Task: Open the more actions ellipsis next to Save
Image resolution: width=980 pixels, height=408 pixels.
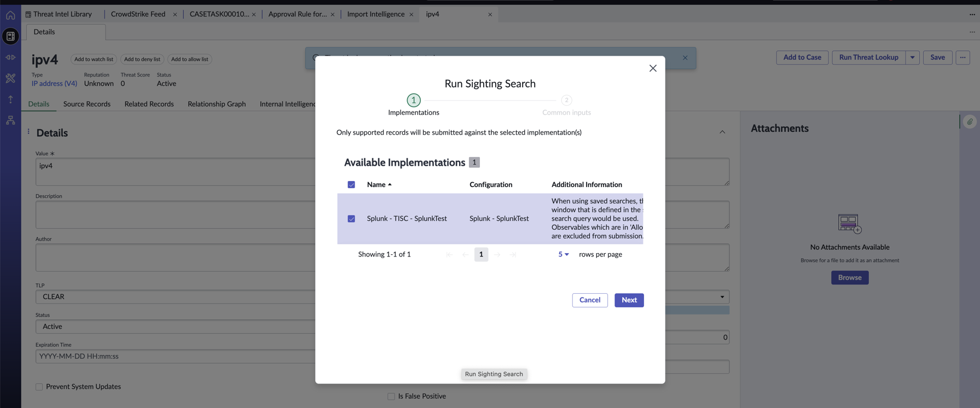Action: (x=963, y=57)
